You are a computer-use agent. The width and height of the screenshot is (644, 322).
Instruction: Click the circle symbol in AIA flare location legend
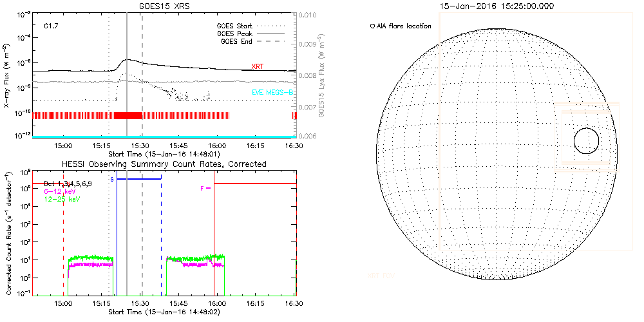372,26
